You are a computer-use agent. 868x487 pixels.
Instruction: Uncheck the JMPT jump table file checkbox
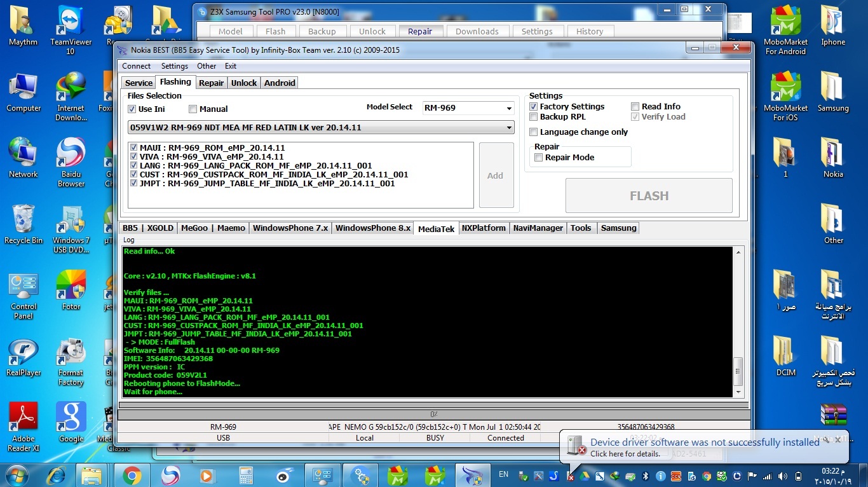[x=133, y=183]
